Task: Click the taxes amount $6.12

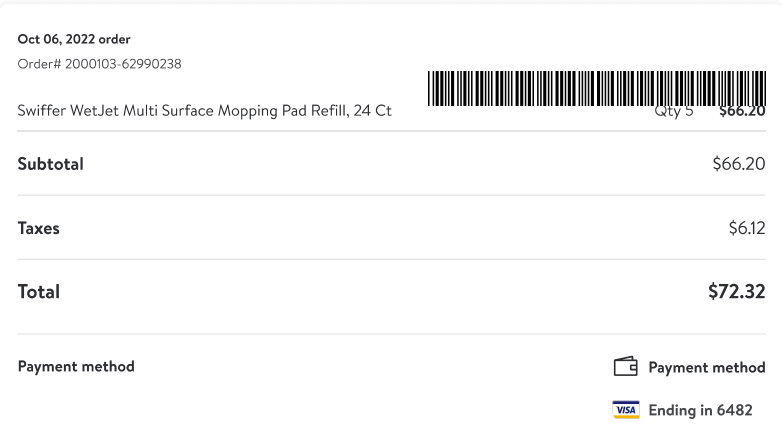Action: tap(747, 228)
